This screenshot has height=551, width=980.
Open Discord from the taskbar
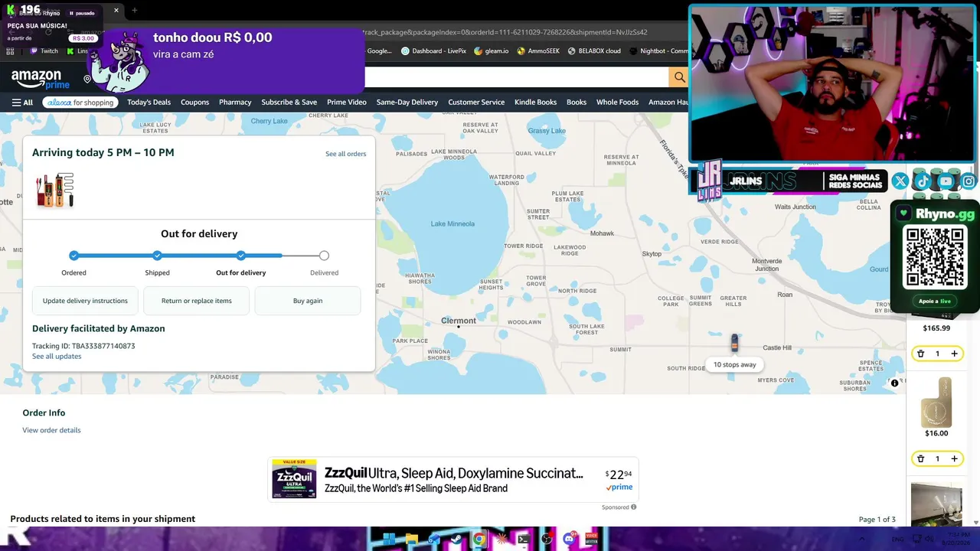(569, 540)
